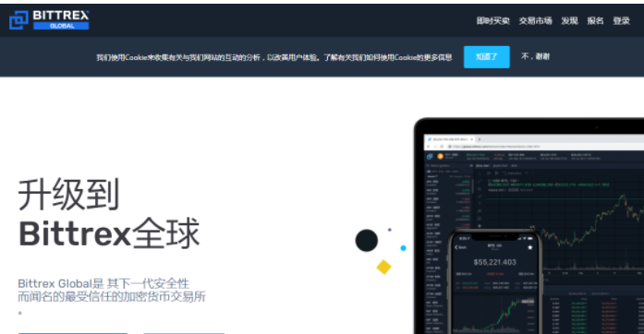Click the URL address bar in laptop mockup
Screen dimensions: 644x334
click(546, 147)
